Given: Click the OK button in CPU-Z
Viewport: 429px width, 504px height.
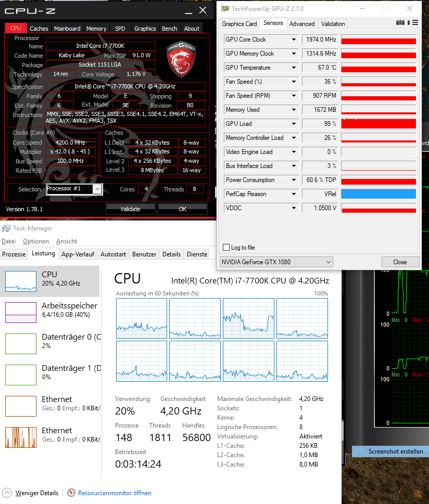Looking at the screenshot, I should [182, 209].
